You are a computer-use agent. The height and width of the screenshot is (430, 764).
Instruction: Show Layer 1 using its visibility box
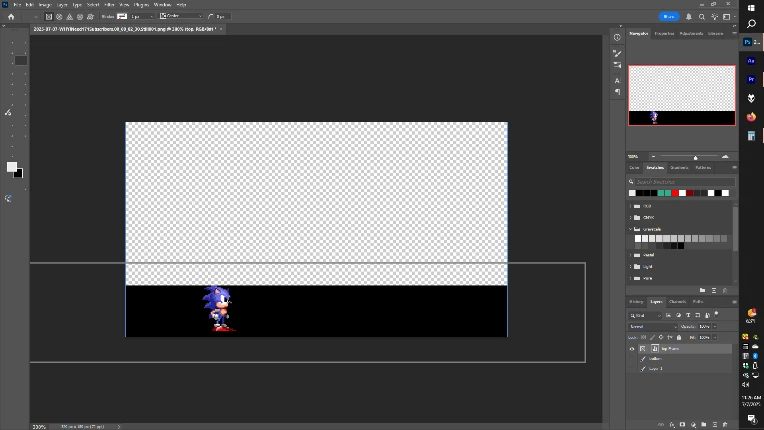[632, 369]
